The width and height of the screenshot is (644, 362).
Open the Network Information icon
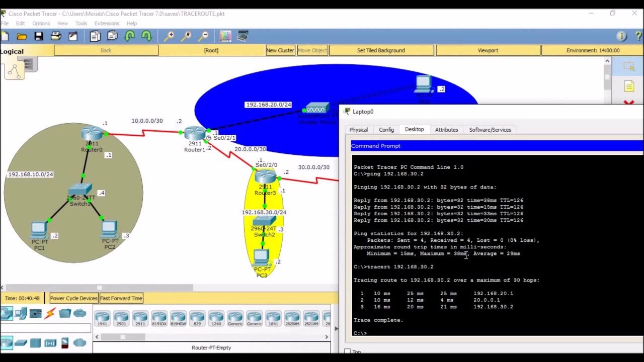(x=621, y=36)
